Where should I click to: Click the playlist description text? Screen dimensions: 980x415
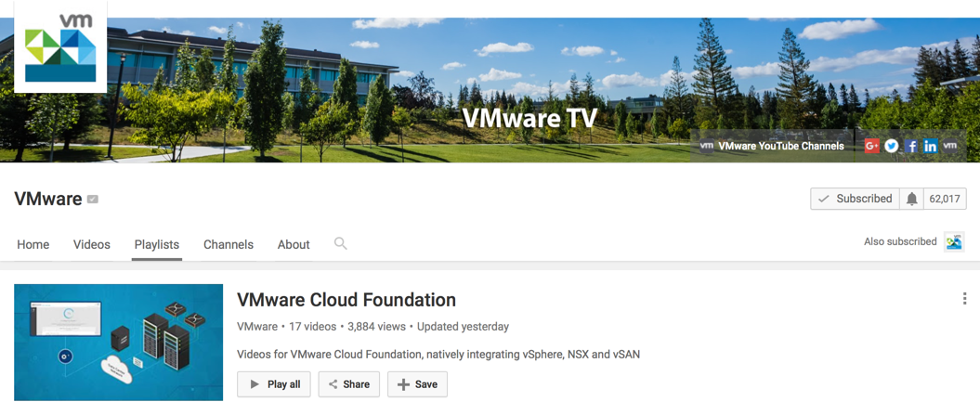click(438, 355)
